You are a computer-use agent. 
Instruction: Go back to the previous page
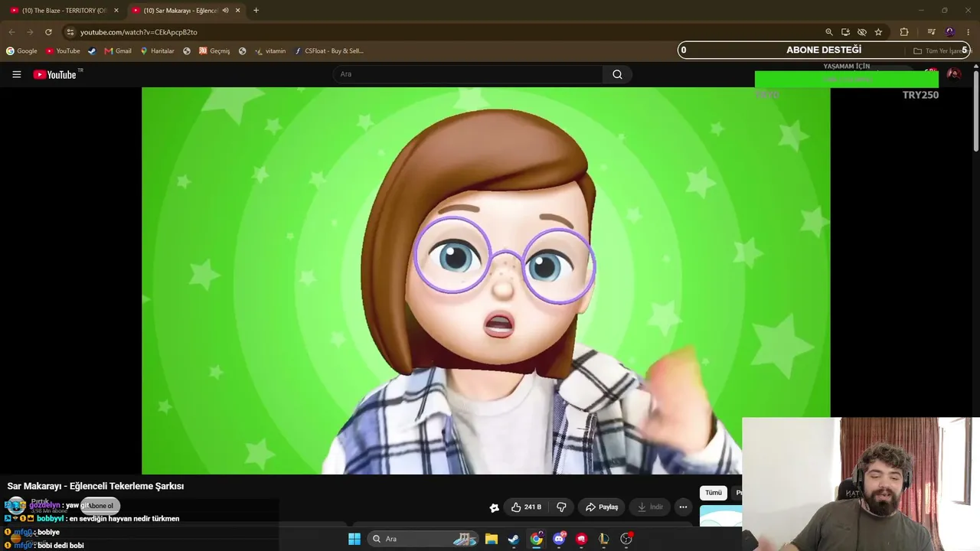click(11, 32)
